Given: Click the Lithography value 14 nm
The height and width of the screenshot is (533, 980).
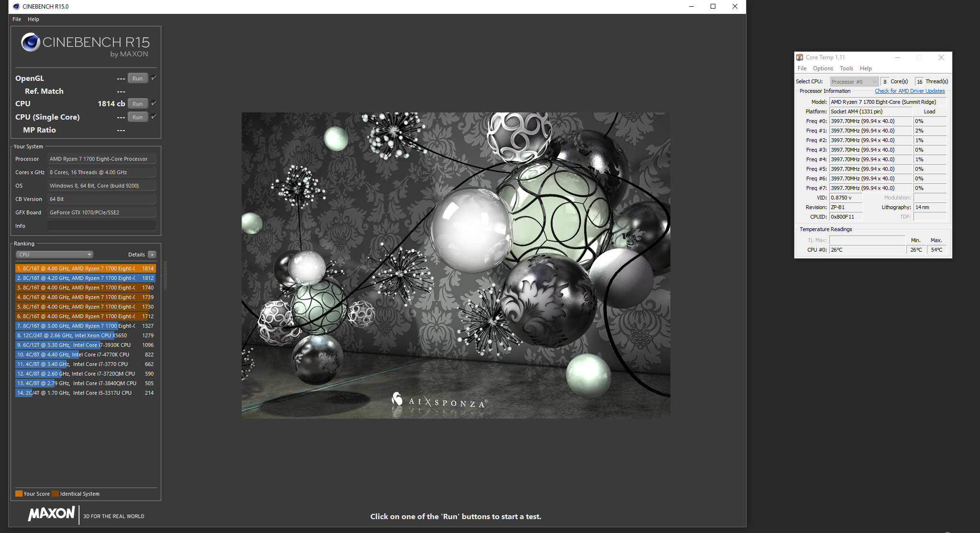Looking at the screenshot, I should tap(930, 207).
